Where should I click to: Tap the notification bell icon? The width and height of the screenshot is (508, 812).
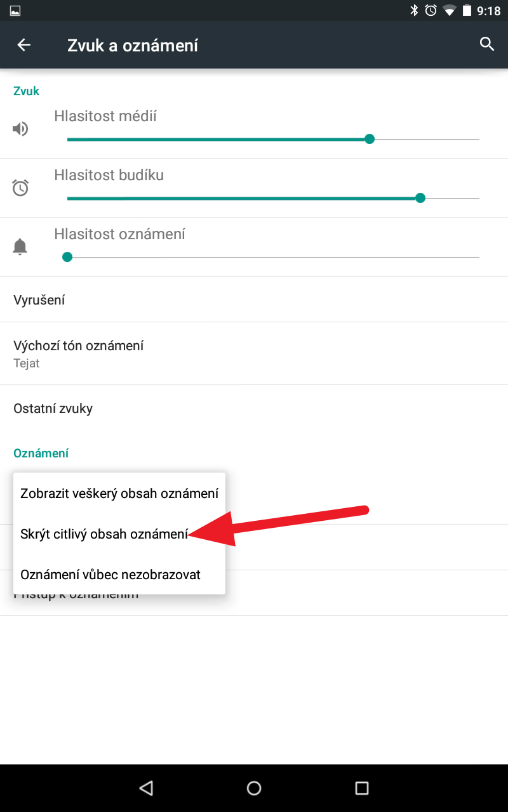coord(20,247)
